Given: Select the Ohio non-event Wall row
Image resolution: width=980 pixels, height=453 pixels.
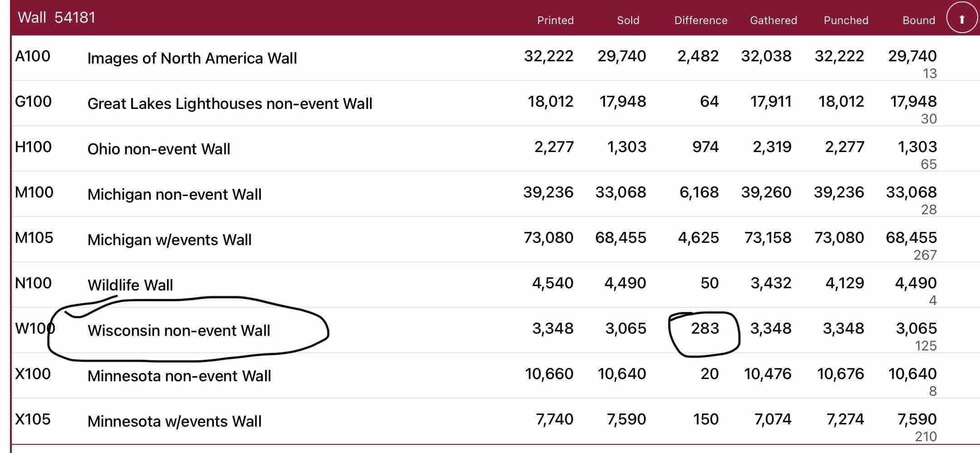Looking at the screenshot, I should [x=158, y=149].
